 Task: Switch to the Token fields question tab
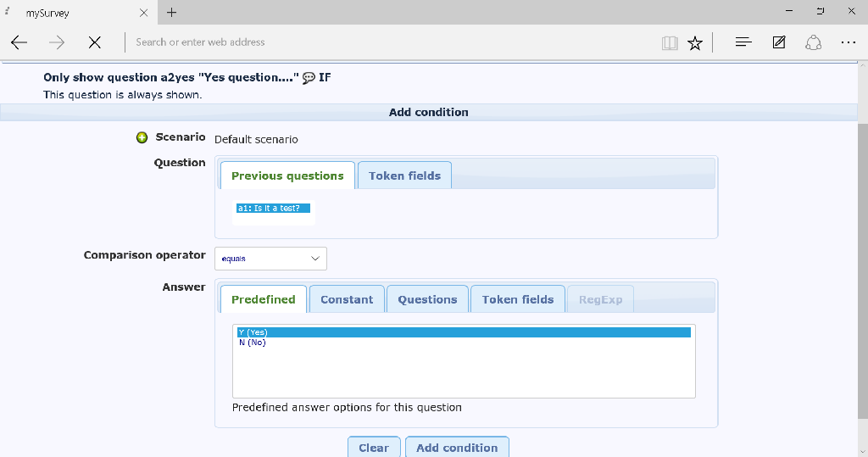(x=404, y=176)
